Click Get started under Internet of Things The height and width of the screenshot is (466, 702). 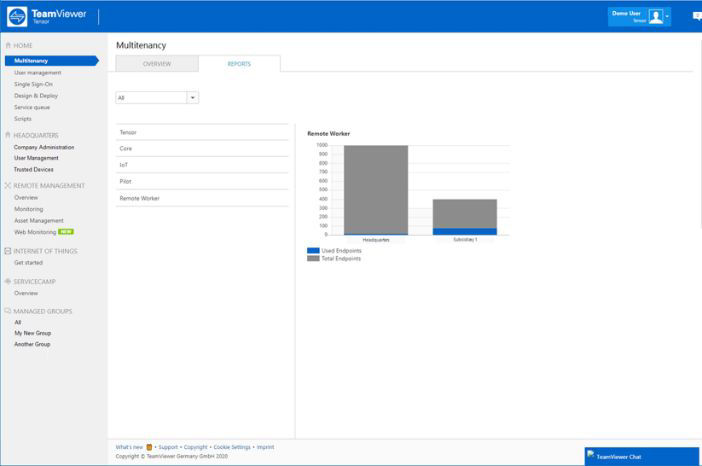click(28, 263)
